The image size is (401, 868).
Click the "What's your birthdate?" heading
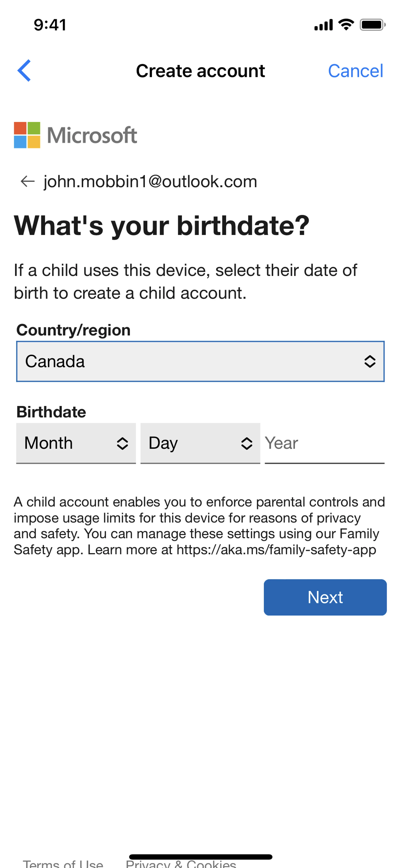161,226
